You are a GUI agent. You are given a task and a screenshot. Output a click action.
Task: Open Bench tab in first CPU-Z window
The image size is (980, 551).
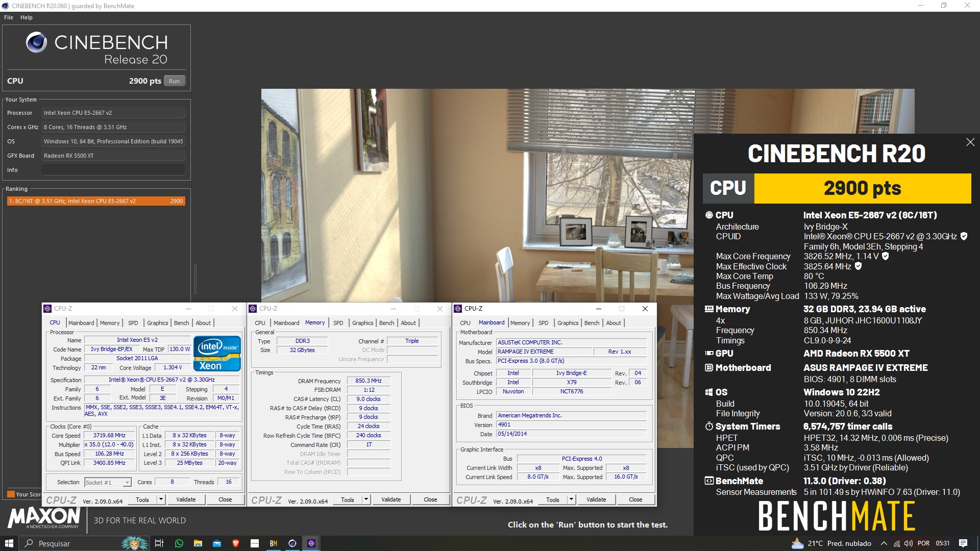182,323
